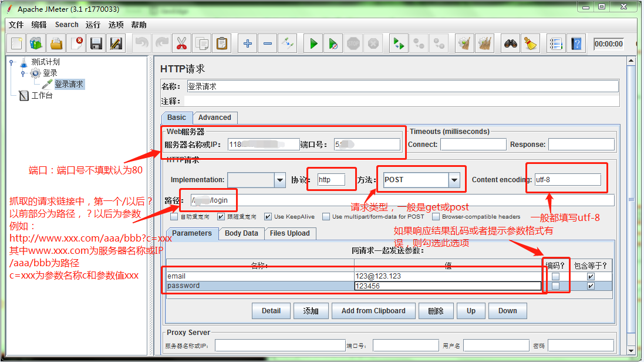The height and width of the screenshot is (362, 644).
Task: Click the Close test plan icon
Action: pyautogui.click(x=76, y=43)
